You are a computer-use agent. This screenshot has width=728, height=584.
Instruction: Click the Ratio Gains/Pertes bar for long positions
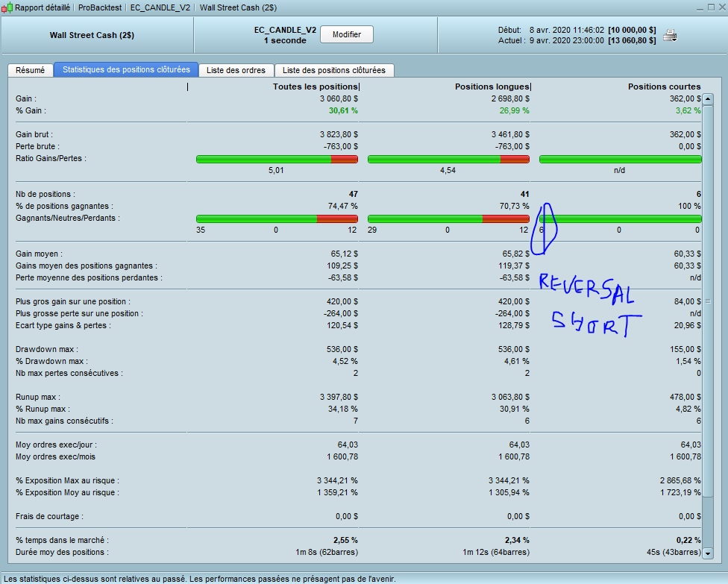(448, 159)
